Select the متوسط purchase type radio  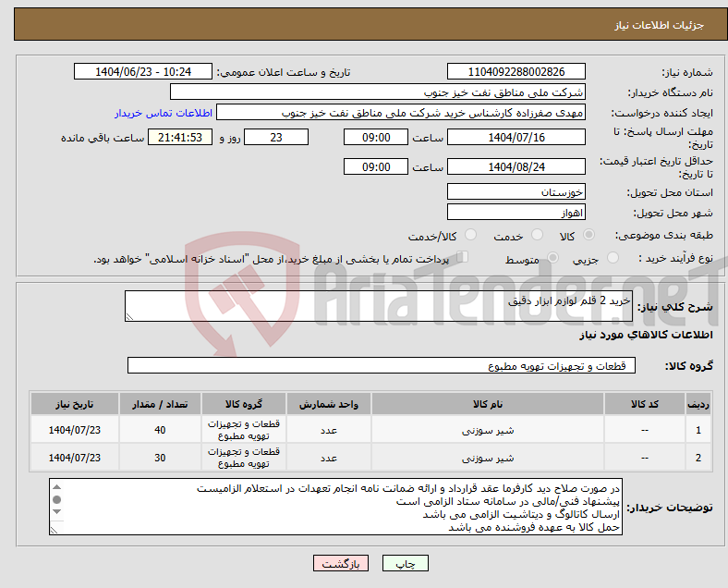coord(552,258)
